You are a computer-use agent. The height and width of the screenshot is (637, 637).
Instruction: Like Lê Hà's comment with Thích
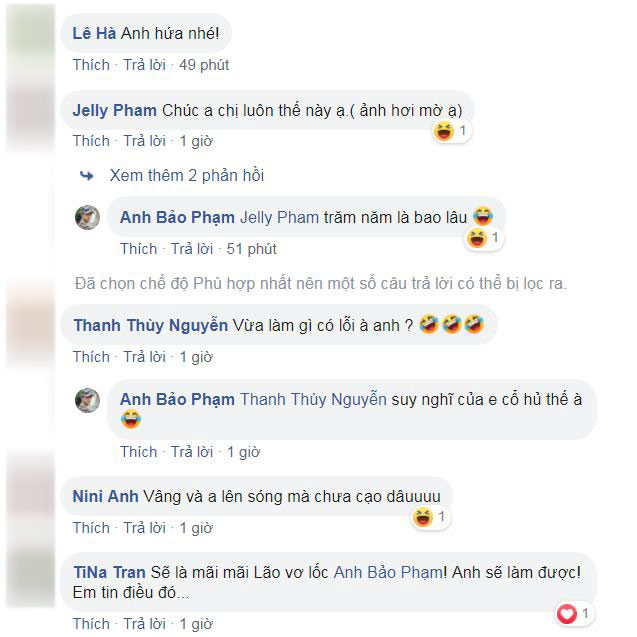(x=91, y=65)
